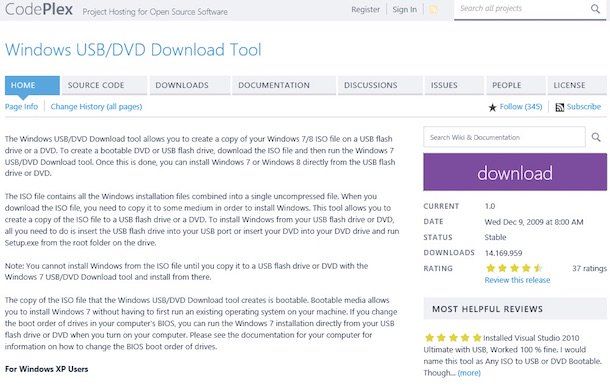Screen dimensions: 610x386
Task: Open the DISCUSSIONS tab
Action: (x=380, y=85)
